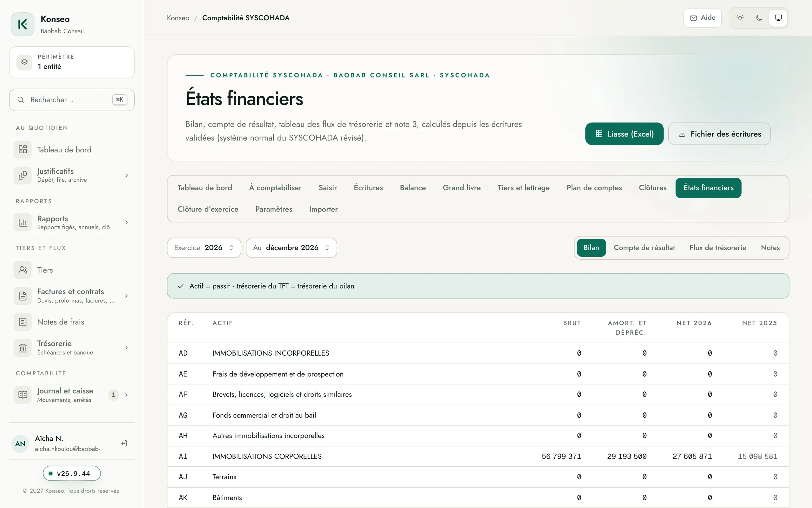Select system theme monitor icon

click(x=778, y=18)
